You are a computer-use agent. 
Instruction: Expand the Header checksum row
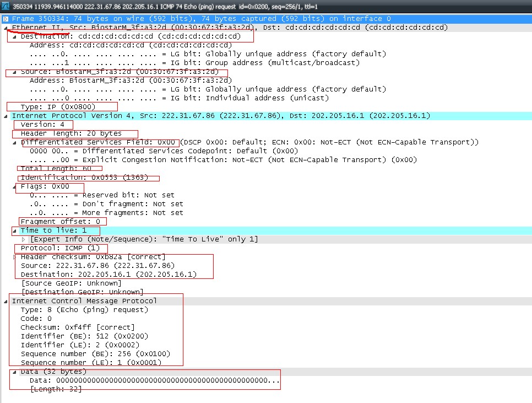click(x=13, y=256)
